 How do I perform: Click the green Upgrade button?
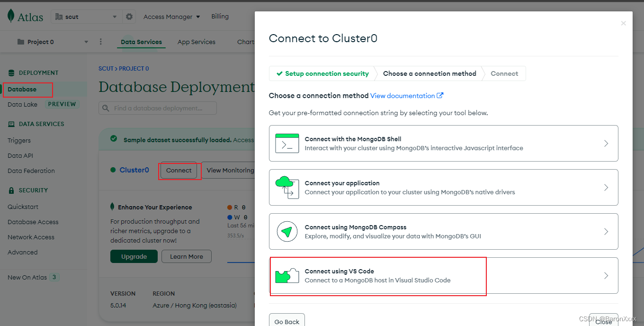(134, 256)
